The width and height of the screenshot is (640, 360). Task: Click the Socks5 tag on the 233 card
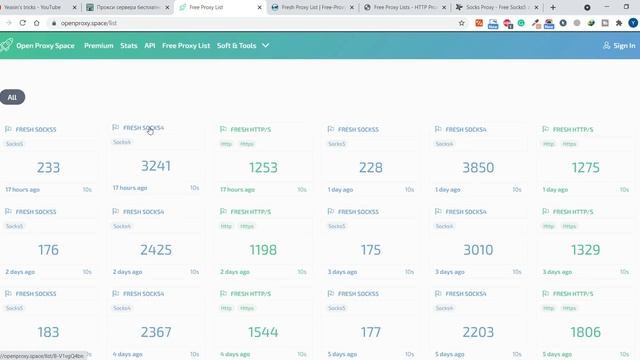(14, 144)
